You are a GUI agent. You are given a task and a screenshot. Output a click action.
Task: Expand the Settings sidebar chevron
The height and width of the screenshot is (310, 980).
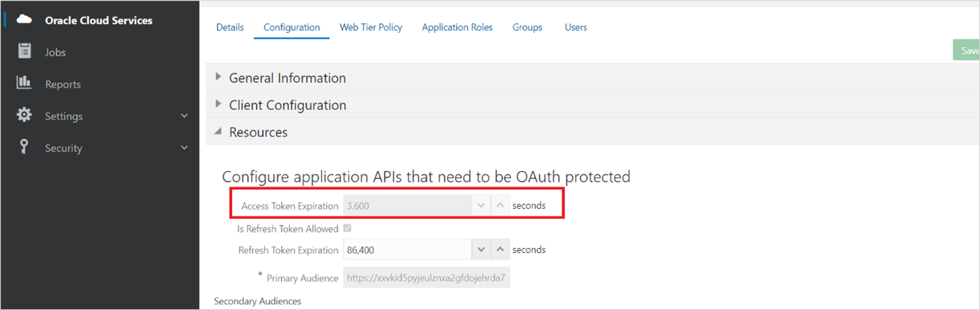point(184,115)
